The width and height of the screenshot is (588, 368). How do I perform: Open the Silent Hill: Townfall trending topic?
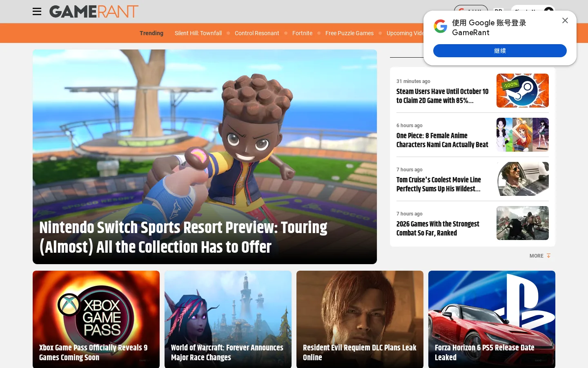click(198, 33)
